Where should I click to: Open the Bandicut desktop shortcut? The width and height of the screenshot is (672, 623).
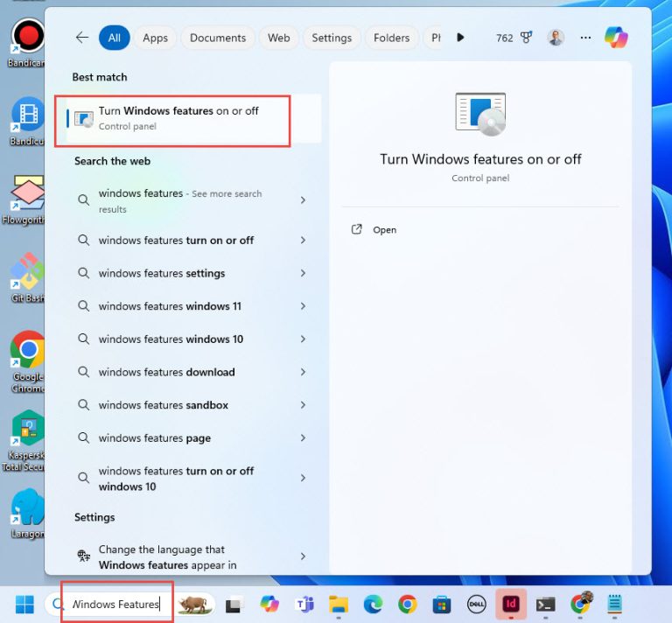tap(27, 122)
